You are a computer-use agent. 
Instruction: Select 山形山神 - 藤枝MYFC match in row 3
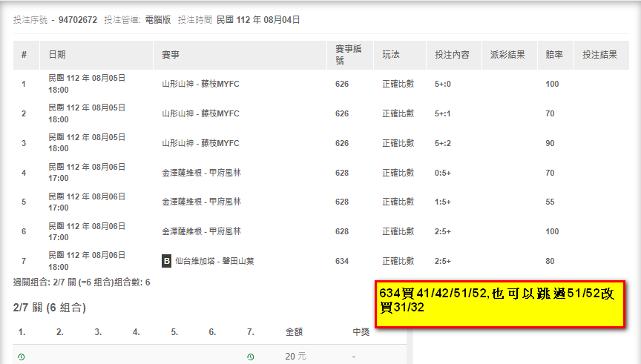pyautogui.click(x=200, y=143)
